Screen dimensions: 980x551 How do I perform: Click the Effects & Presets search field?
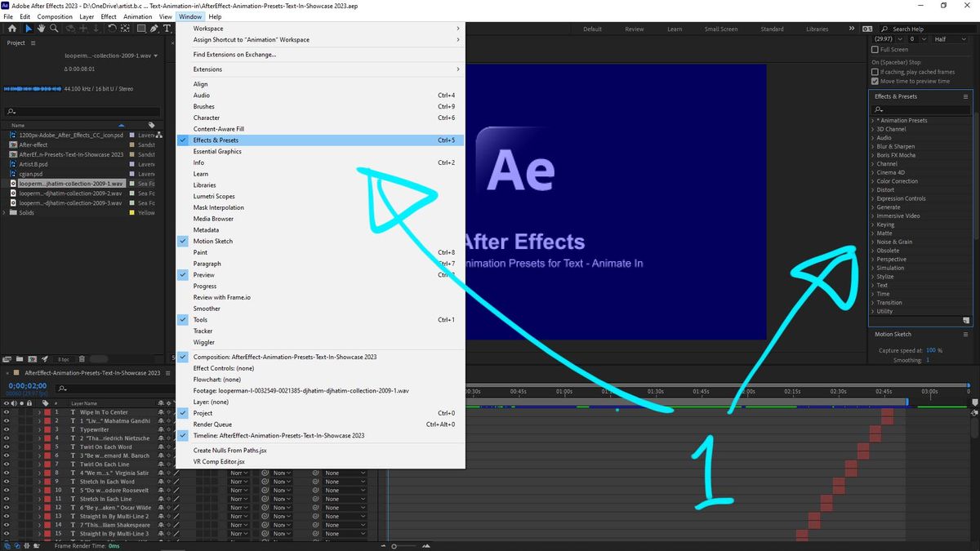(x=920, y=109)
